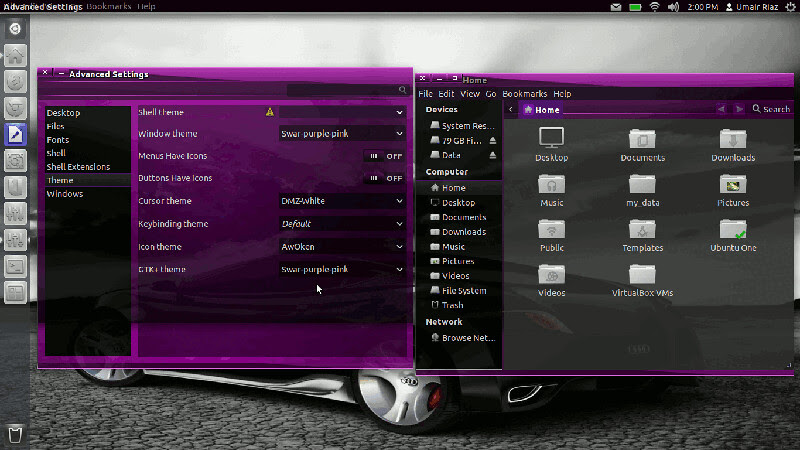This screenshot has width=800, height=450.
Task: Open the Public folder
Action: tap(552, 229)
